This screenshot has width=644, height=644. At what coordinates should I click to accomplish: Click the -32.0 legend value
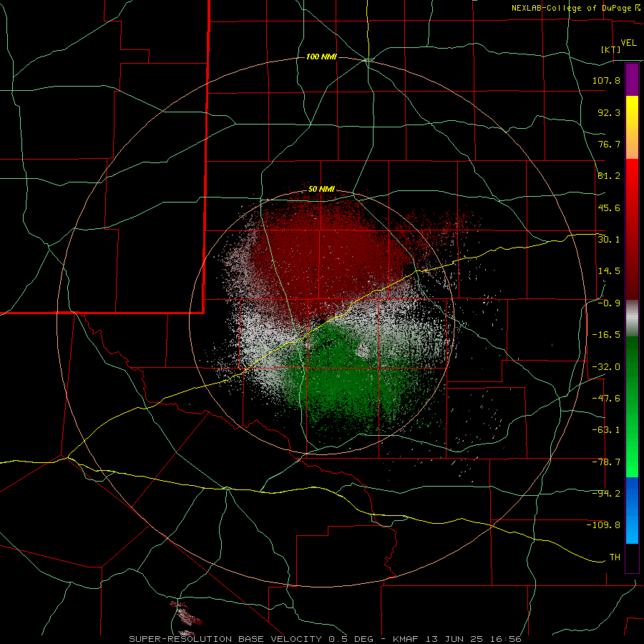(x=606, y=366)
